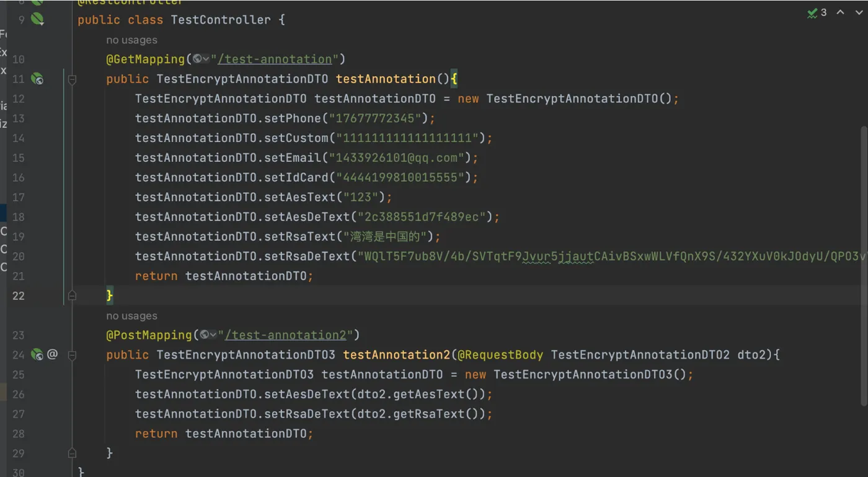
Task: Click the Spring bean gutter icon on line 9
Action: point(38,19)
